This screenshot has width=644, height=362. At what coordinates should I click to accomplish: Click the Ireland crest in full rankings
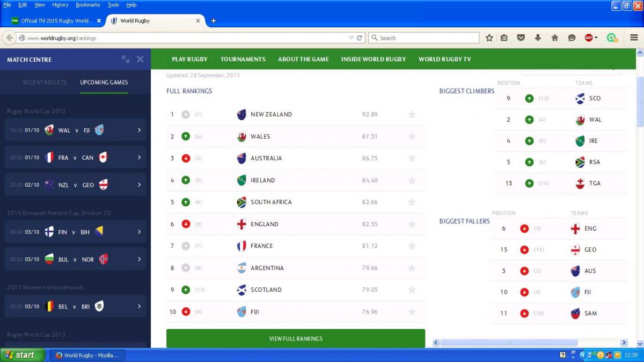[241, 180]
